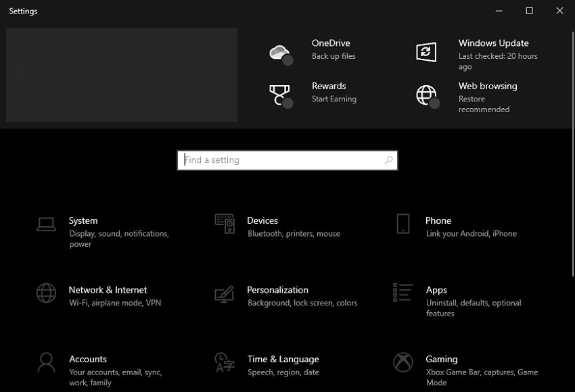Viewport: 575px width, 392px height.
Task: Click the Accounts person icon
Action: click(x=46, y=362)
